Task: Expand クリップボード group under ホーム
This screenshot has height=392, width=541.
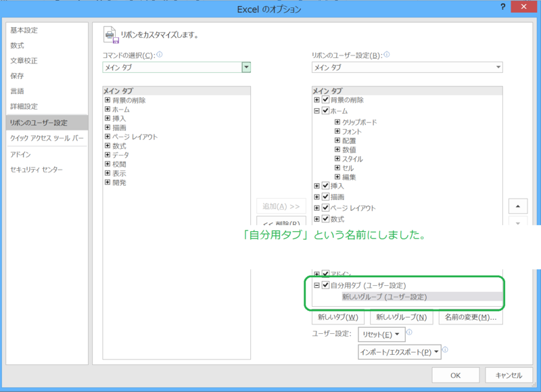Action: click(x=337, y=122)
